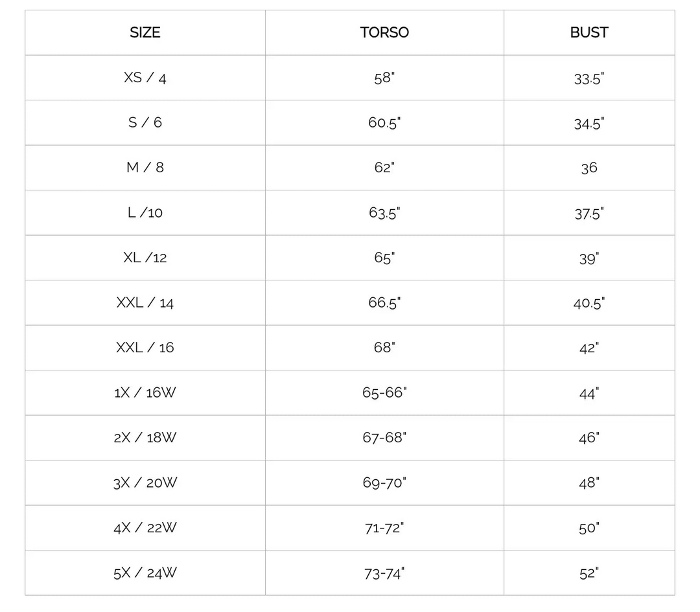Click the 4X / 22W size cell
700x612 pixels.
coord(145,528)
